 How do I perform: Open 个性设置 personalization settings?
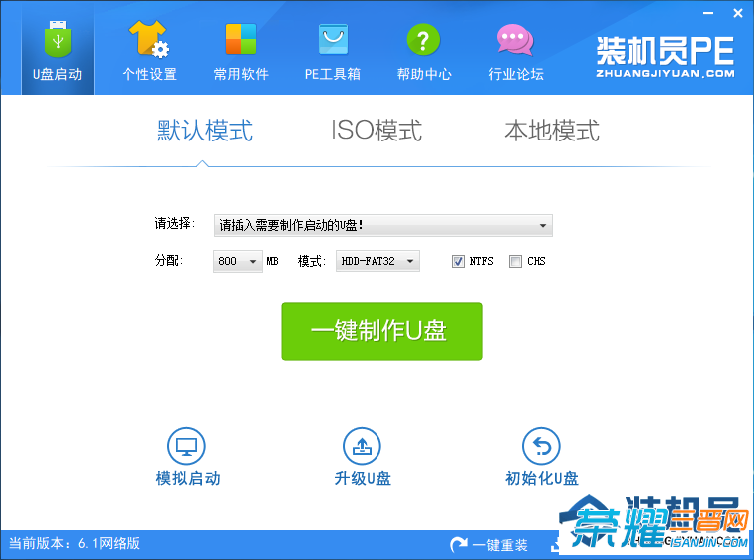149,51
